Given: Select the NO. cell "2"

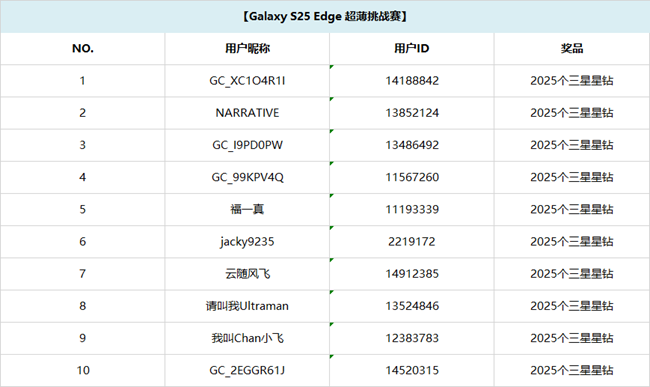Looking at the screenshot, I should click(x=82, y=113).
